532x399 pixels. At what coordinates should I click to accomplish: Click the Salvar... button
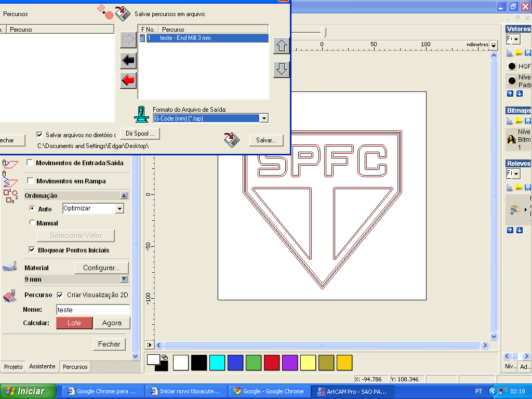pos(267,140)
